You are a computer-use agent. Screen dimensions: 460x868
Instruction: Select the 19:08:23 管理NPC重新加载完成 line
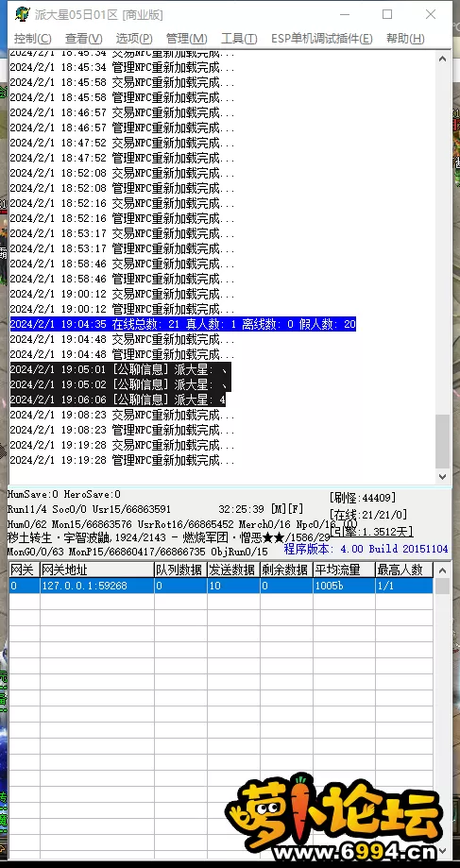[x=123, y=430]
